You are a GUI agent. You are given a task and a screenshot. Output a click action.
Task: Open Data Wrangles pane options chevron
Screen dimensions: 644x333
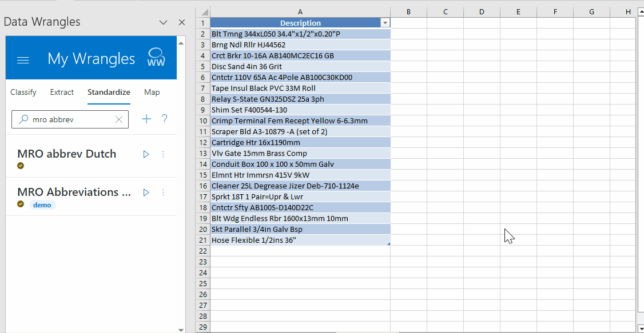[163, 22]
